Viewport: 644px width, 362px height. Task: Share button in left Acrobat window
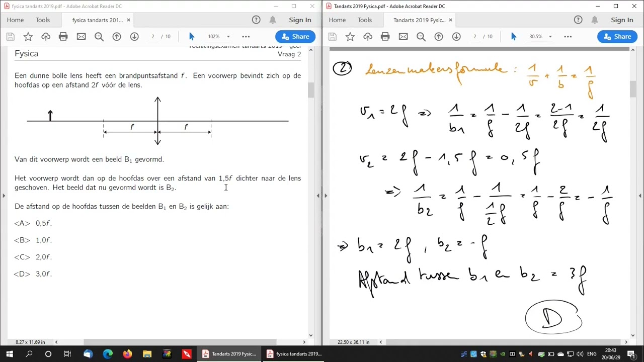click(295, 37)
